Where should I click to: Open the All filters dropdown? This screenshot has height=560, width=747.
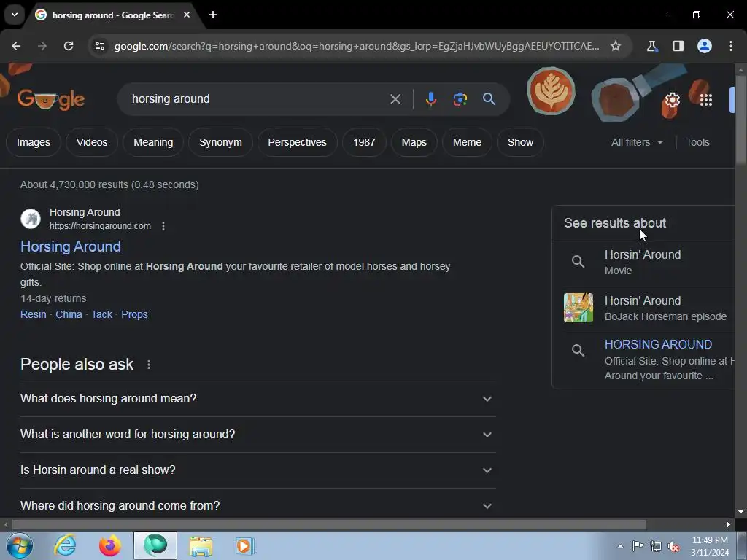637,142
